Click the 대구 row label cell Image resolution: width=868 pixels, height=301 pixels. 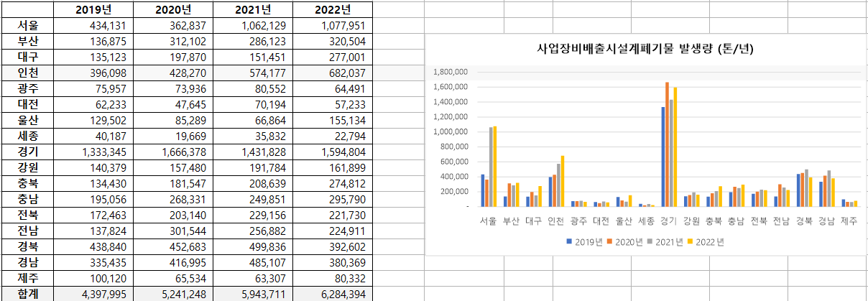point(27,57)
